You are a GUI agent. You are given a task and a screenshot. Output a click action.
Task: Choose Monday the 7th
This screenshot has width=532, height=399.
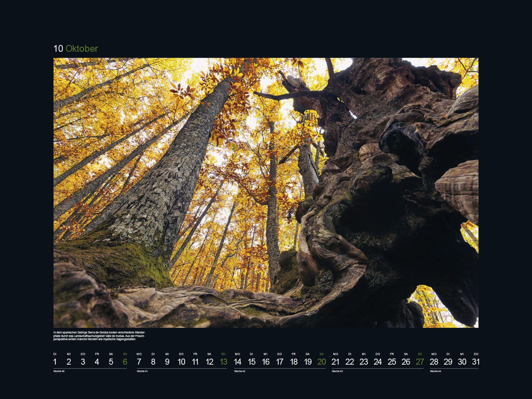[x=139, y=362]
